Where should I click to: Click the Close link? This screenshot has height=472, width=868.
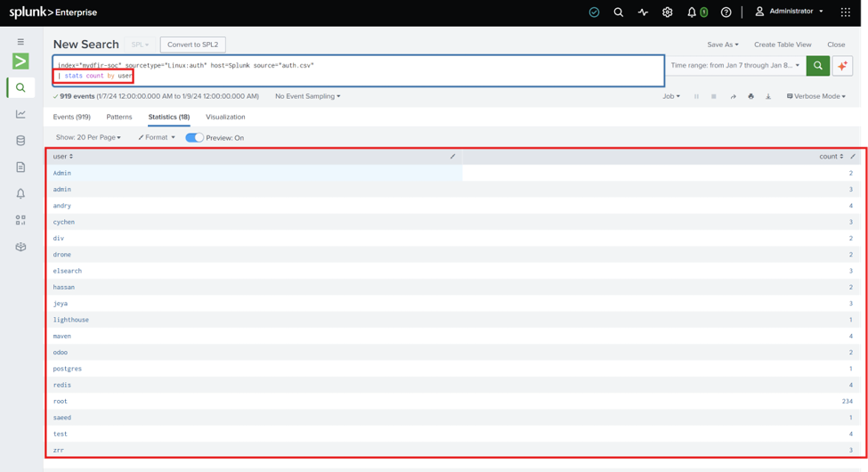[836, 45]
